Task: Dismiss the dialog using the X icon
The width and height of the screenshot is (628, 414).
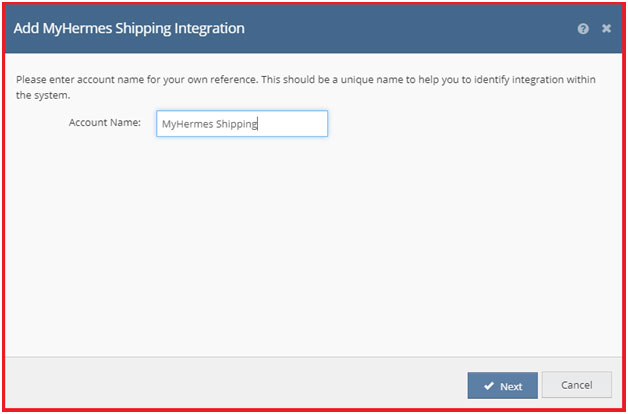Action: [x=606, y=28]
